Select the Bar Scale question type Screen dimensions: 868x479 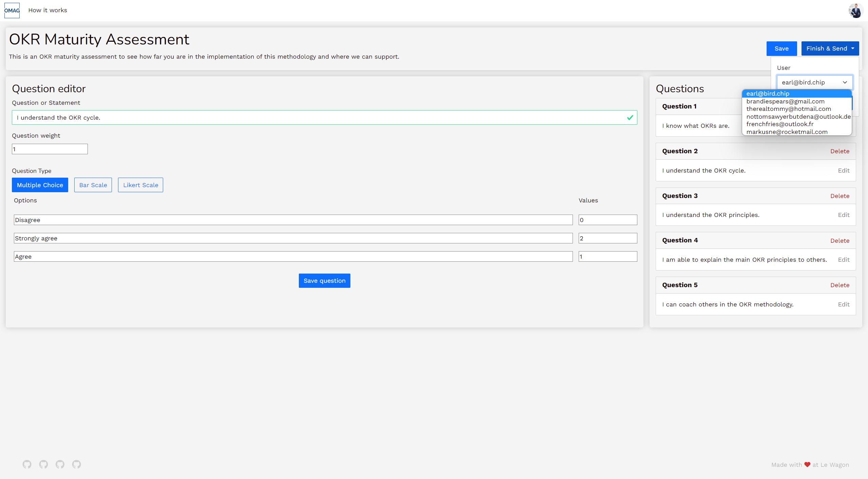(93, 185)
